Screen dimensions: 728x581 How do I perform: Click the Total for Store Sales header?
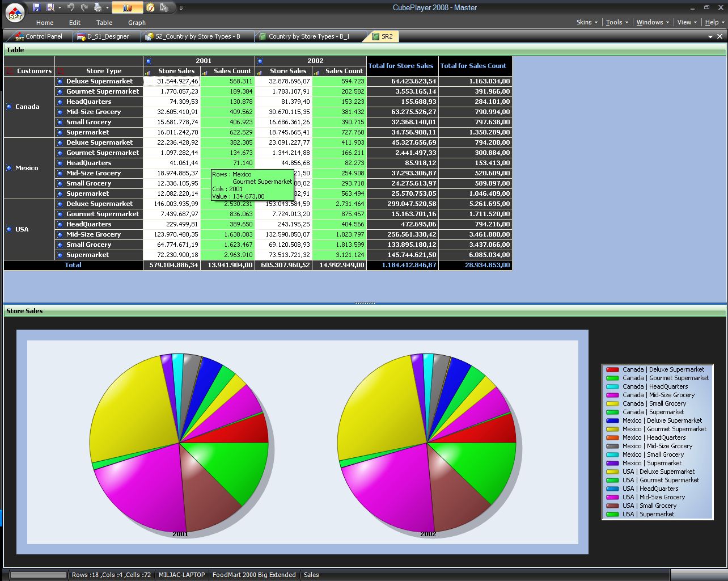401,66
